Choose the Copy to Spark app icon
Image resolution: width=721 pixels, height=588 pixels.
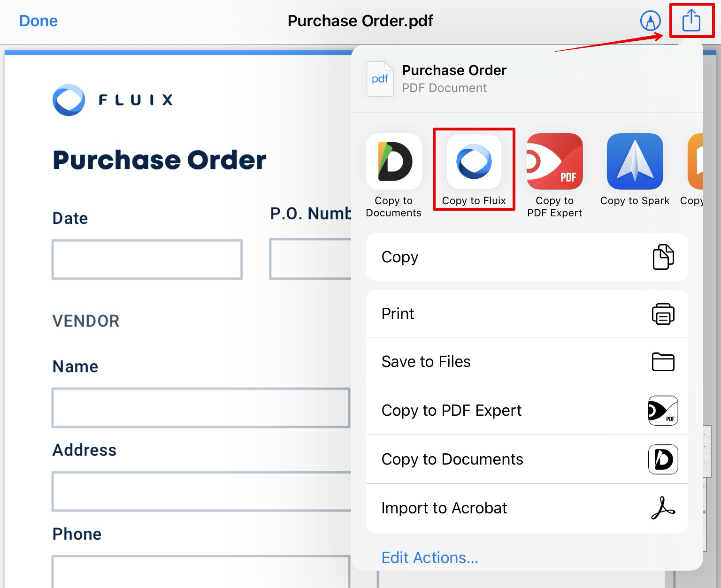pos(635,161)
